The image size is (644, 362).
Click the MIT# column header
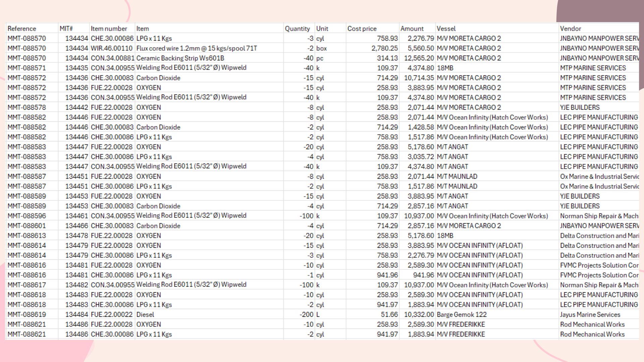tap(66, 28)
